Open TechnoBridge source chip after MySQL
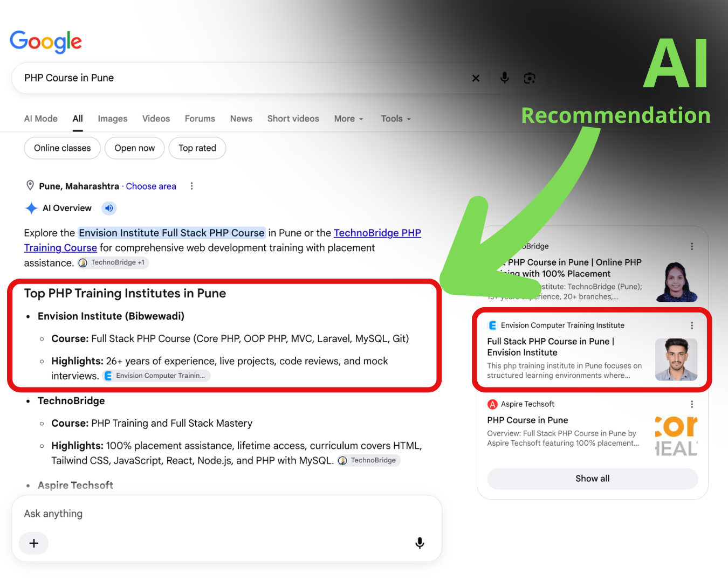 tap(368, 460)
